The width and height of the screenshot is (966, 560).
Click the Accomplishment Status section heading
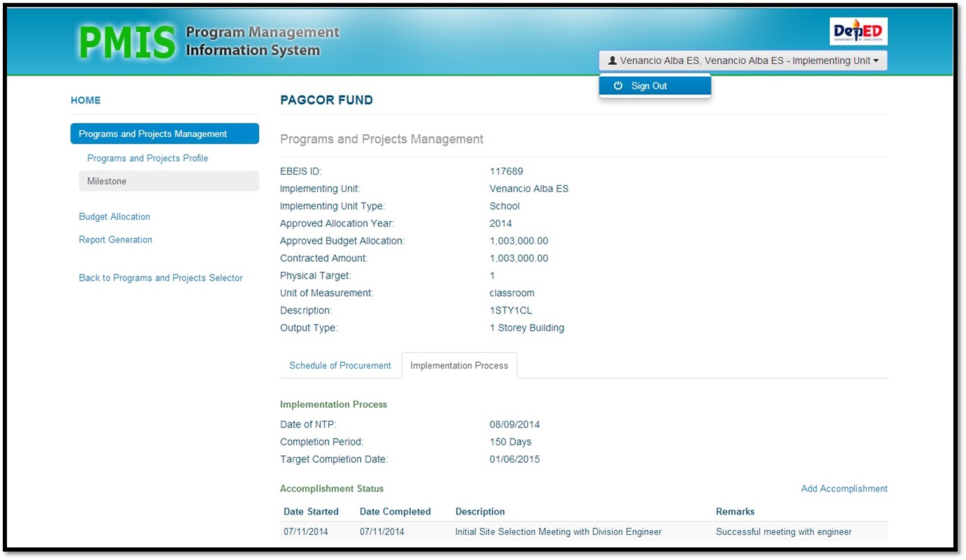(332, 489)
